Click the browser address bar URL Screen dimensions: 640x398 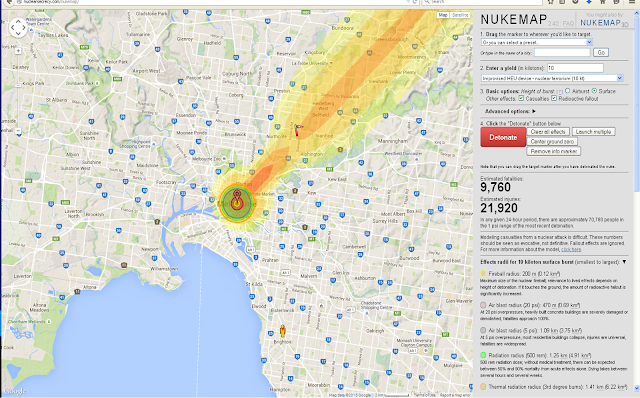(51, 2)
